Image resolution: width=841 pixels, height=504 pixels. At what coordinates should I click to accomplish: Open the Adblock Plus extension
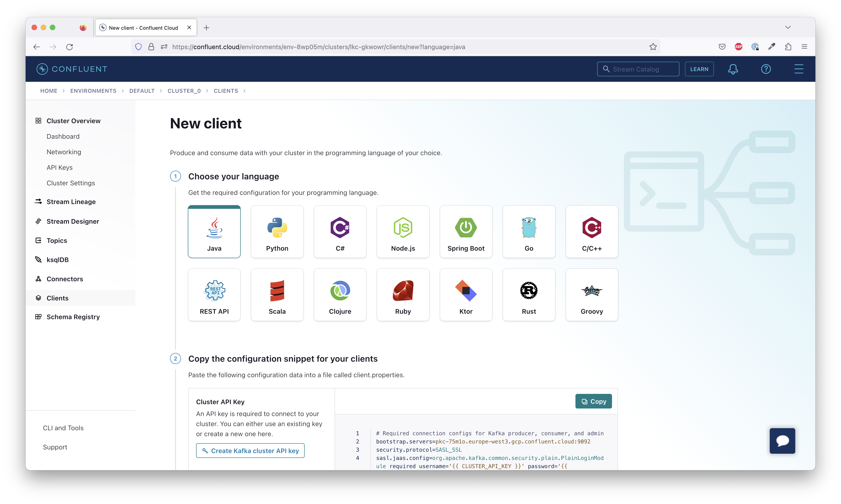click(x=738, y=47)
